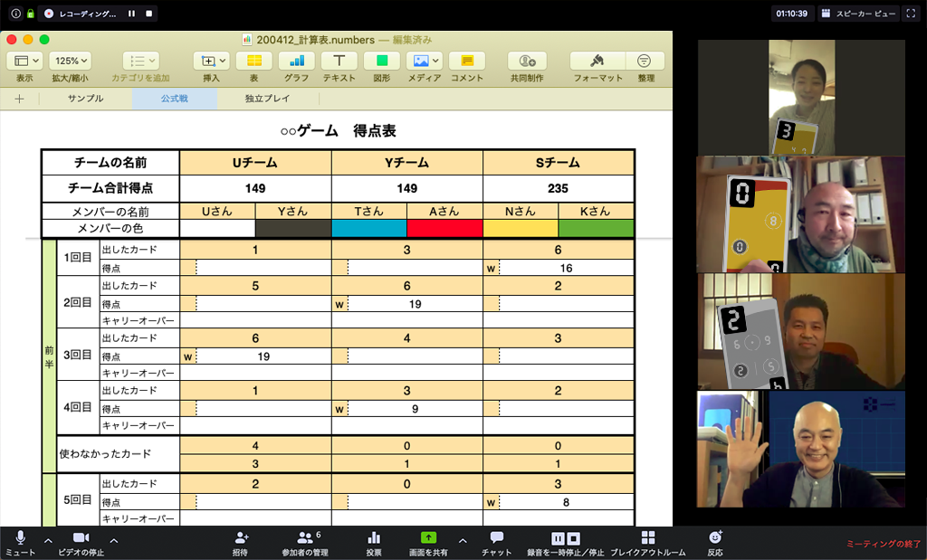Screen dimensions: 927x560
Task: Select the waving participant's video thumbnail
Action: click(x=800, y=449)
